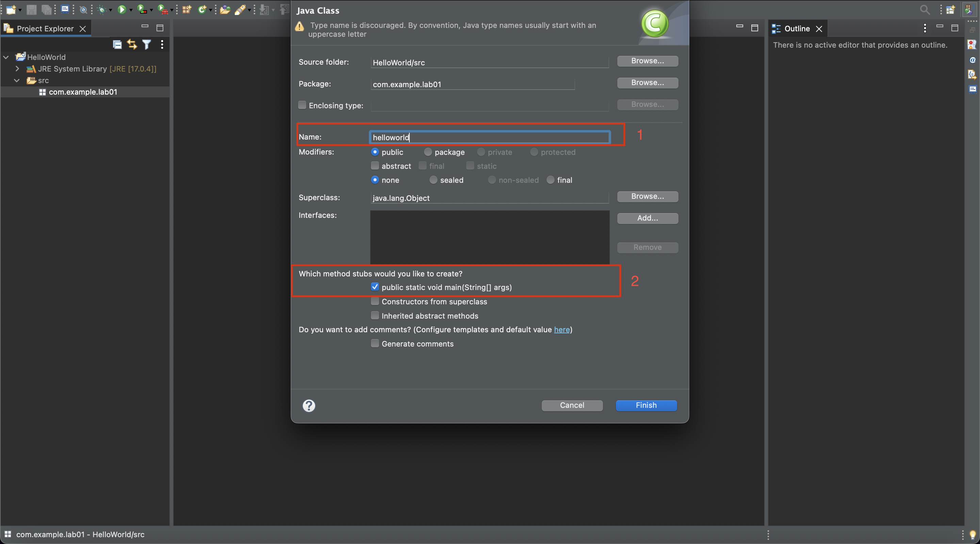980x544 pixels.
Task: Open the Console icon in right sidebar
Action: click(x=973, y=89)
